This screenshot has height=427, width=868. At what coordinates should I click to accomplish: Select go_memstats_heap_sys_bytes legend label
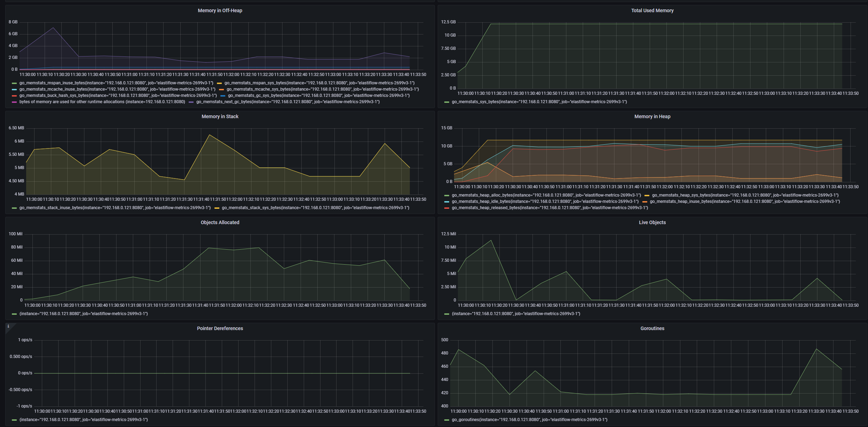[x=745, y=195]
